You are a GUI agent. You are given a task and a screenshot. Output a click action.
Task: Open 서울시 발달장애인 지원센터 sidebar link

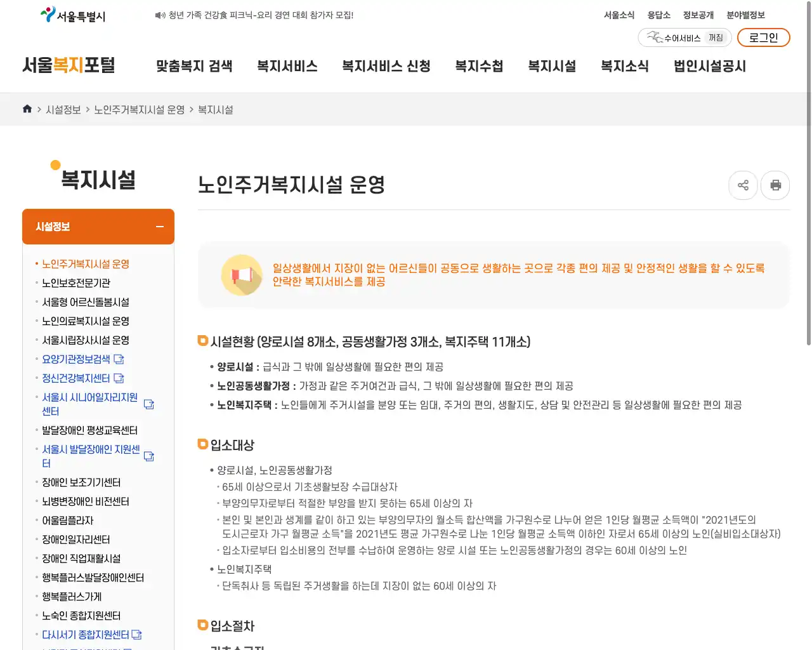(x=91, y=456)
